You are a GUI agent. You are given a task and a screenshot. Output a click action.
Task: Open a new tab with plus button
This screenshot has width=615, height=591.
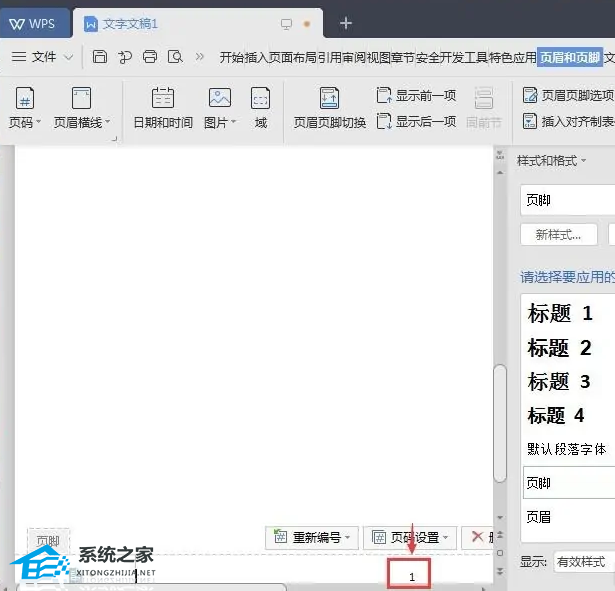point(346,23)
